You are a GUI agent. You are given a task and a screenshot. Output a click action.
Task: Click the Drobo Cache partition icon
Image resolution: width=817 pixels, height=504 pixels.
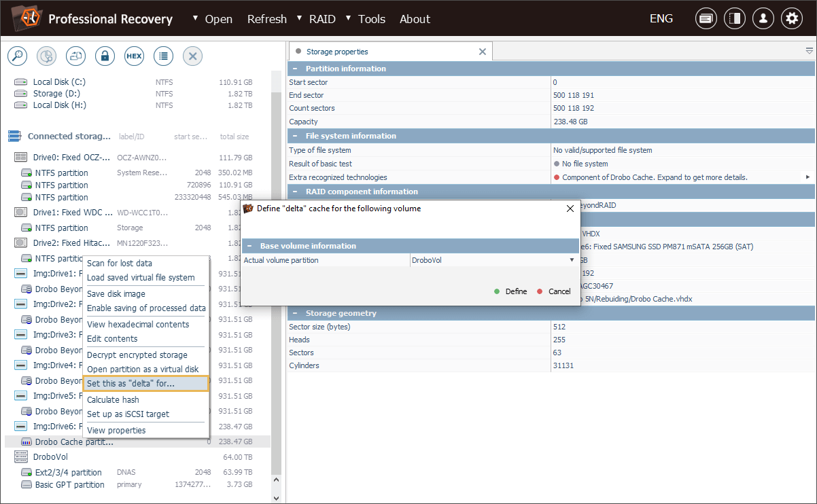coord(27,442)
